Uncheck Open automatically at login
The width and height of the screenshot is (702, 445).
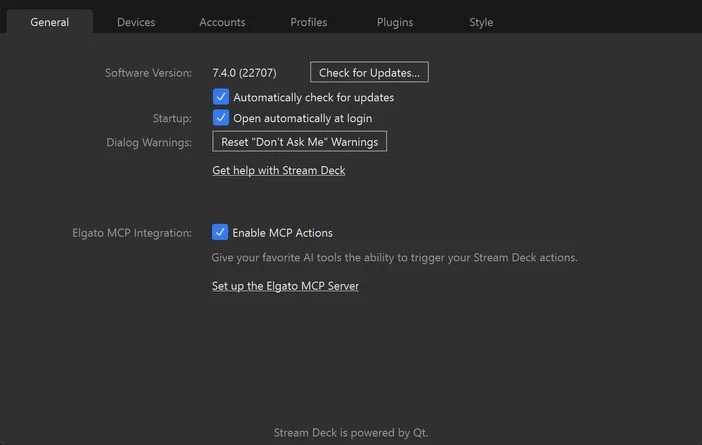click(x=221, y=118)
